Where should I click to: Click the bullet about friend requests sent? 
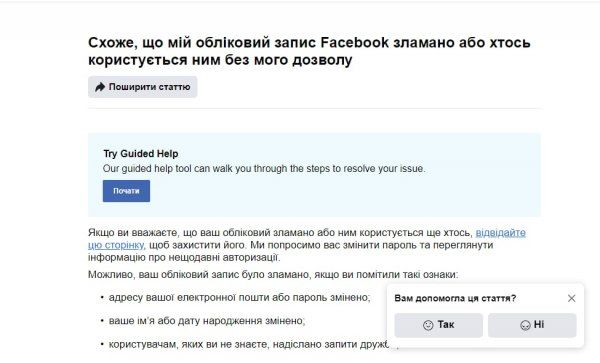(253, 344)
